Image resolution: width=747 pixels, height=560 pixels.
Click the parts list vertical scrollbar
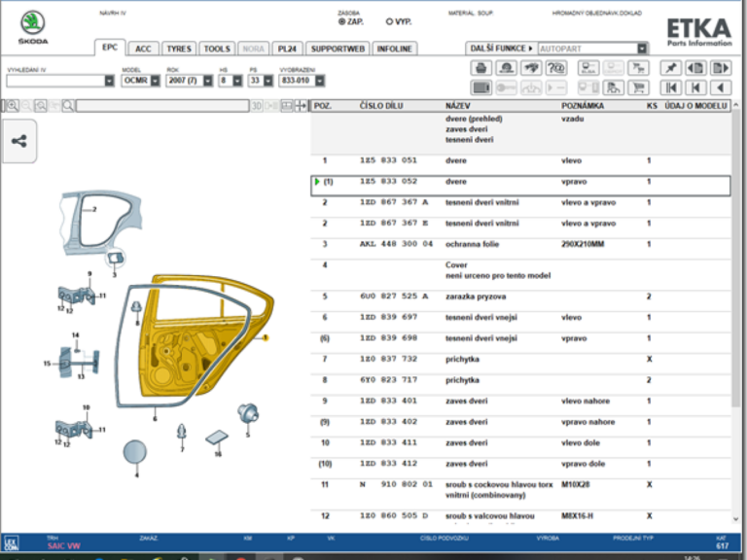736,292
